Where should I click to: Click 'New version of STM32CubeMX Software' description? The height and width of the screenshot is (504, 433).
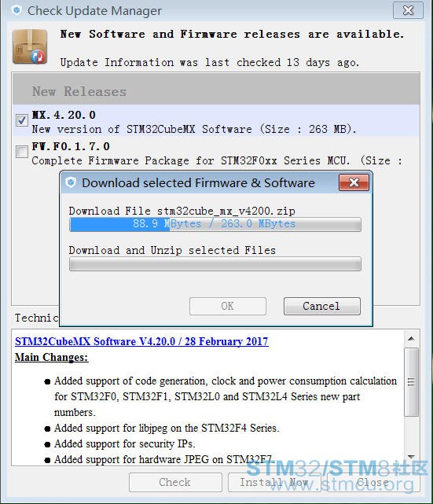click(194, 129)
